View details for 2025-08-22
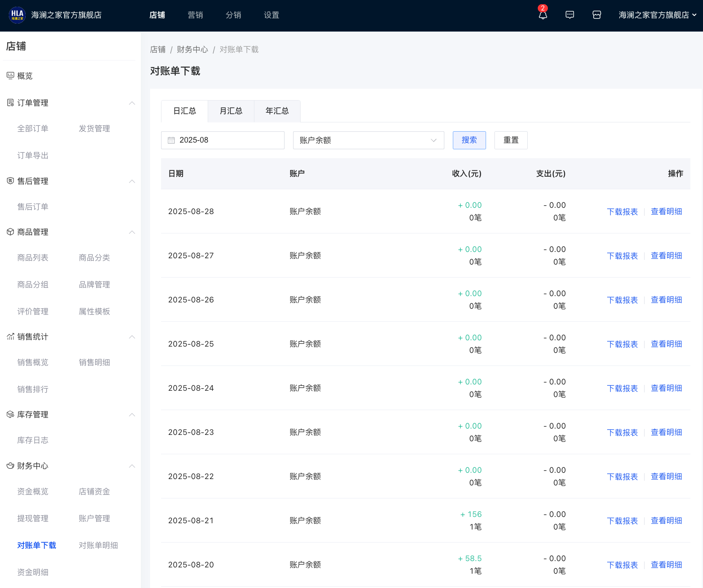Viewport: 703px width, 588px height. (x=666, y=477)
